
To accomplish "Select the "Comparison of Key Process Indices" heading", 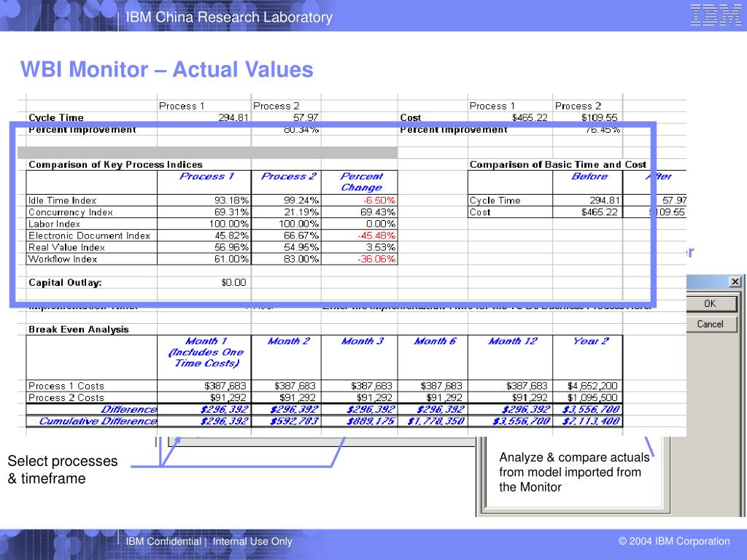I will point(115,165).
